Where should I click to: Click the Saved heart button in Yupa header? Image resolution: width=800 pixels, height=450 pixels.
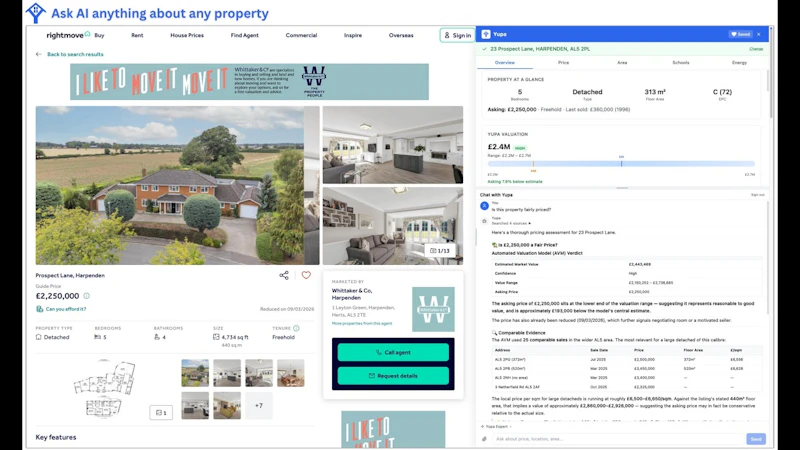coord(740,34)
